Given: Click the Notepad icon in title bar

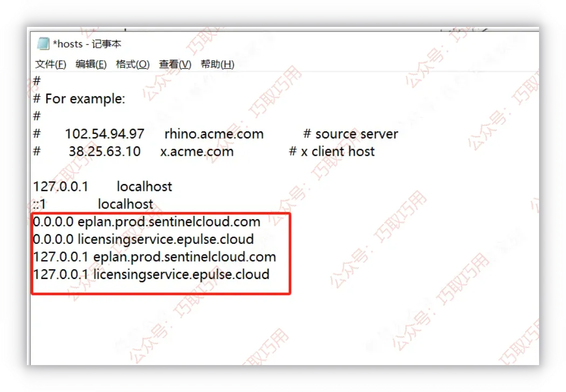Looking at the screenshot, I should pos(43,44).
